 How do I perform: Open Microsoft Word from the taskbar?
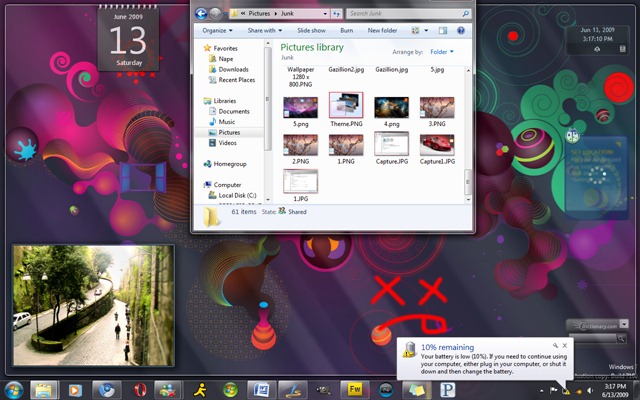click(x=262, y=390)
